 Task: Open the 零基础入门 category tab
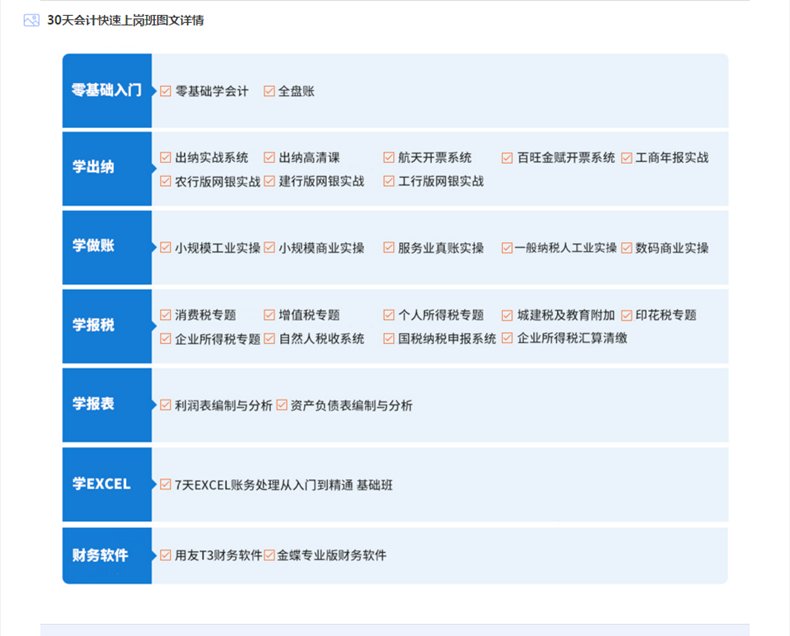tap(107, 91)
